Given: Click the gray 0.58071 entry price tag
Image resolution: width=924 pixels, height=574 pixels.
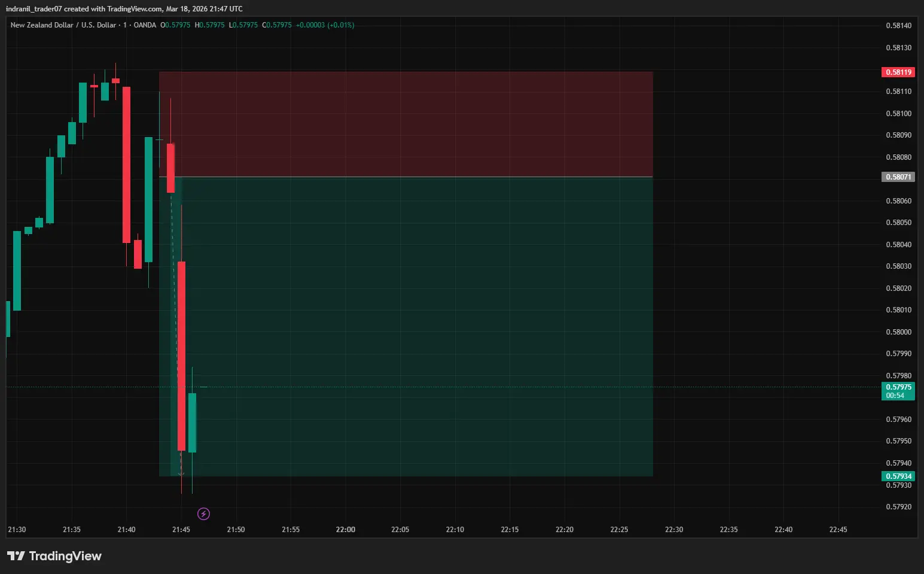Looking at the screenshot, I should [898, 177].
